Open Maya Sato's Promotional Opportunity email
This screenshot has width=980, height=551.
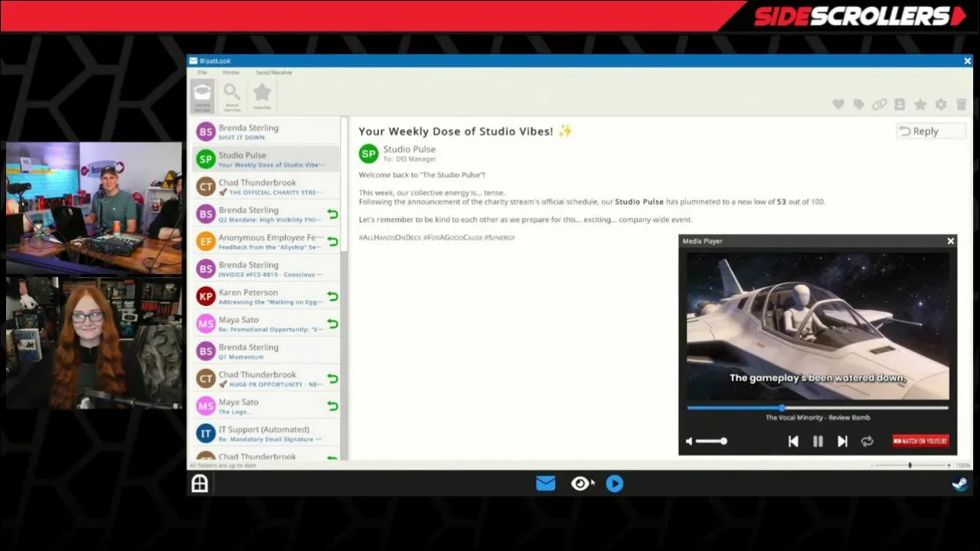point(266,324)
